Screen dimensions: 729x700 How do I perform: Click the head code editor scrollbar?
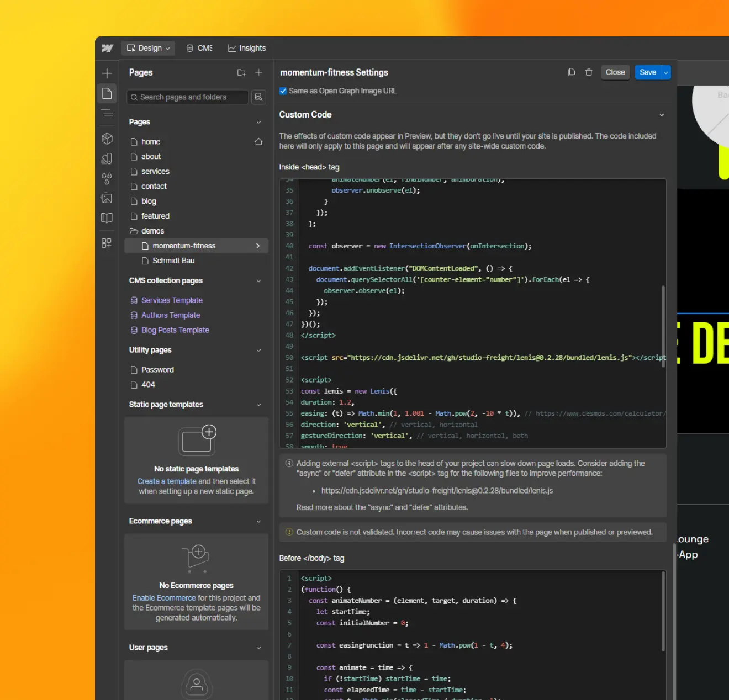click(x=663, y=326)
